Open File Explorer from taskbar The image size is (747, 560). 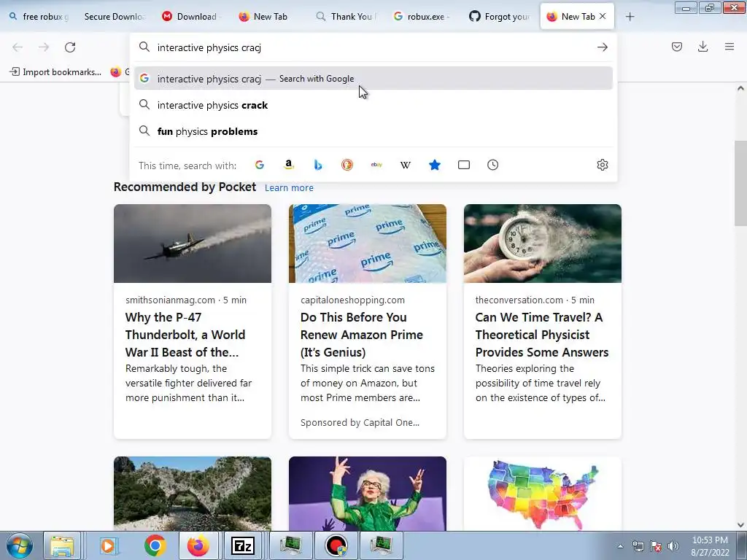pyautogui.click(x=63, y=545)
